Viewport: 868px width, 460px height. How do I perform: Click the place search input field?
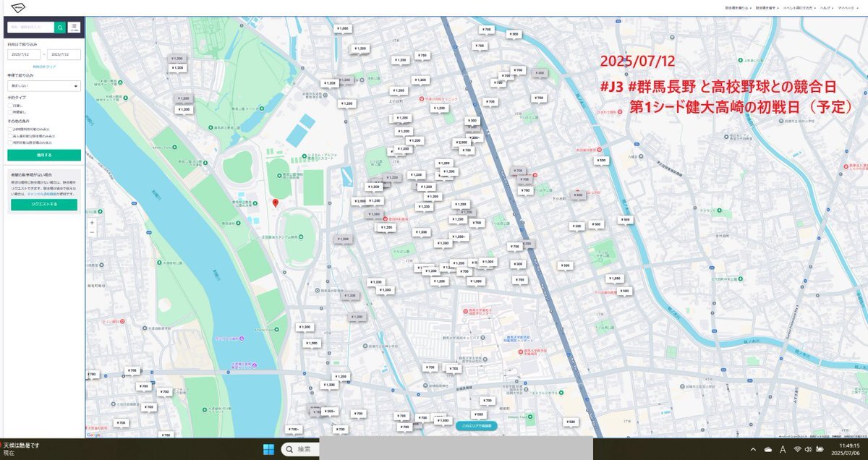click(30, 27)
